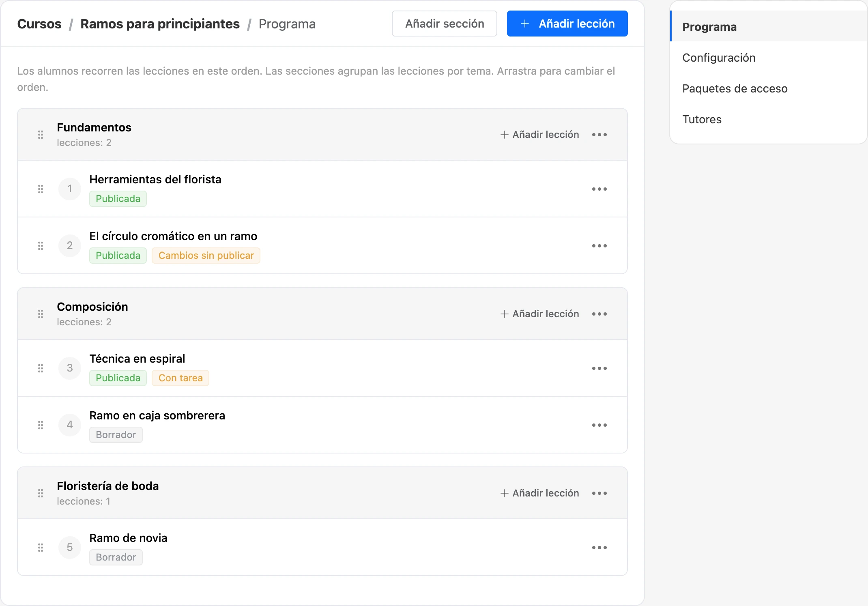This screenshot has width=868, height=606.
Task: Click drag handle for Ramo de novia lesson
Action: (x=41, y=548)
